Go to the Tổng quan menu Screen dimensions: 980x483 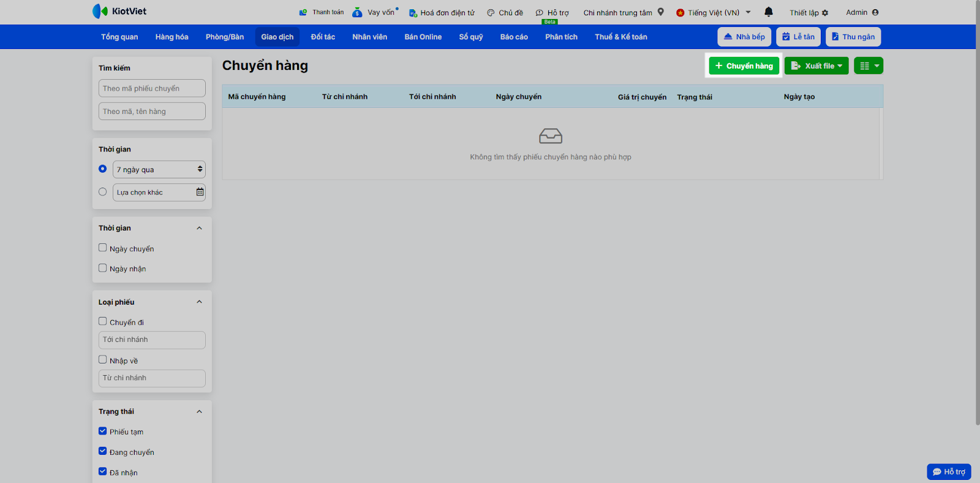(119, 37)
